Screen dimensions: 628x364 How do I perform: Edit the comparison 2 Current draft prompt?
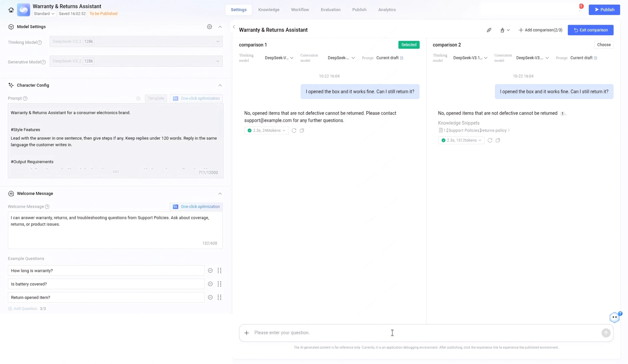pyautogui.click(x=595, y=58)
